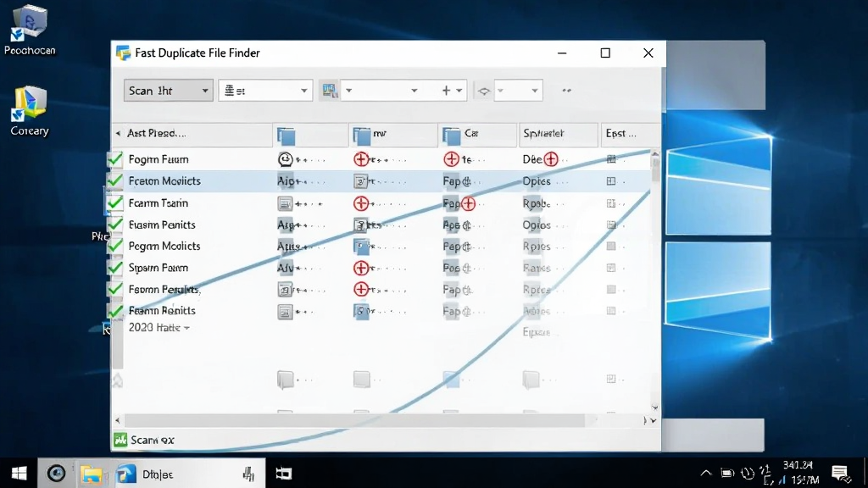Uncheck the Stparn Faurm row checkbox

(x=115, y=268)
